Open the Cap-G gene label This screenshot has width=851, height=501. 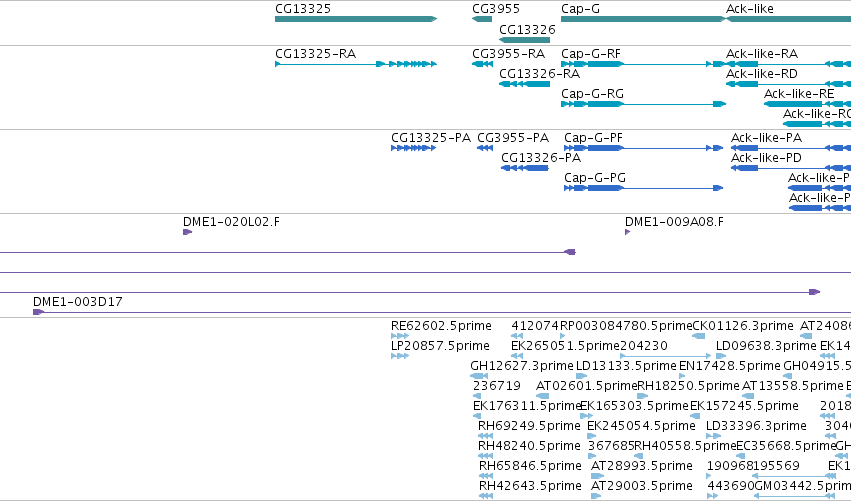pyautogui.click(x=580, y=9)
